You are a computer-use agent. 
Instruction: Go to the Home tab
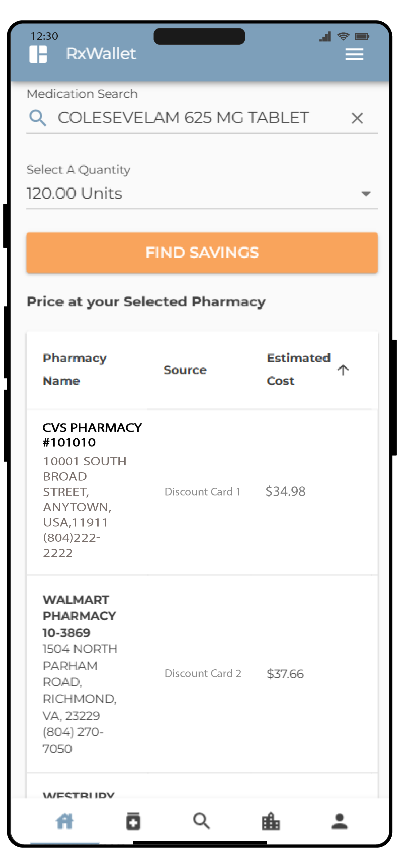(64, 821)
